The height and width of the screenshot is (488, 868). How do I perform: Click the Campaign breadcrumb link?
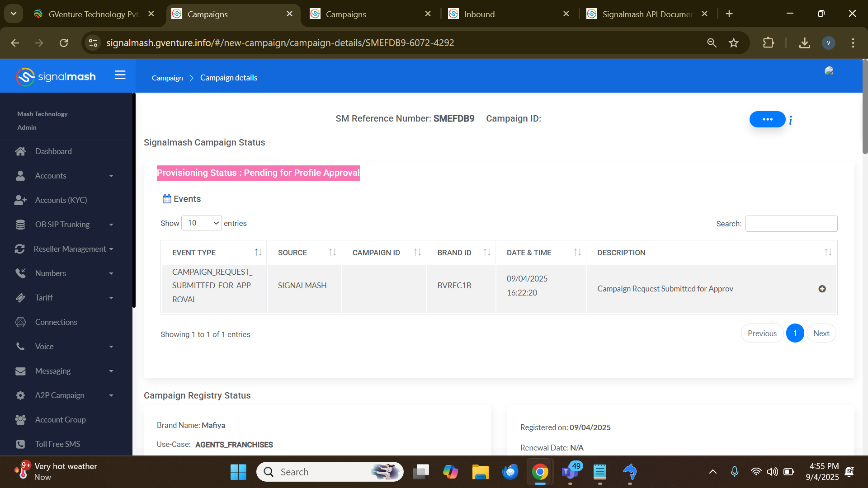point(167,78)
